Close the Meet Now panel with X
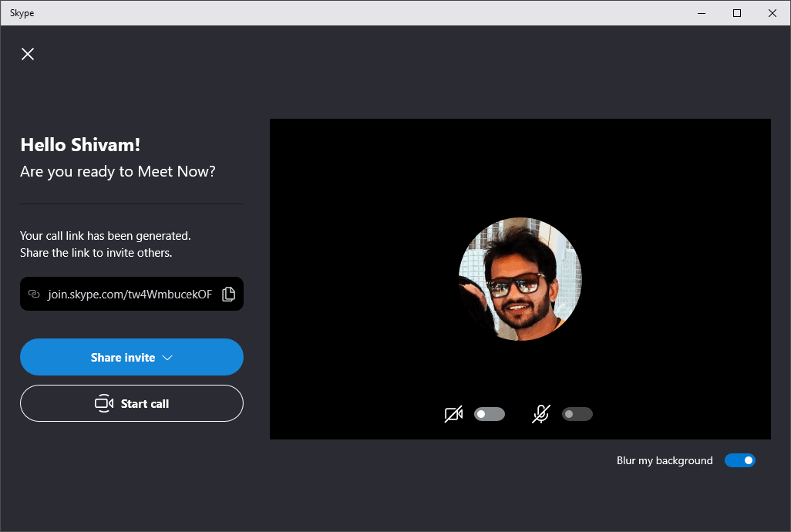Screen dimensions: 791x532 [x=28, y=54]
